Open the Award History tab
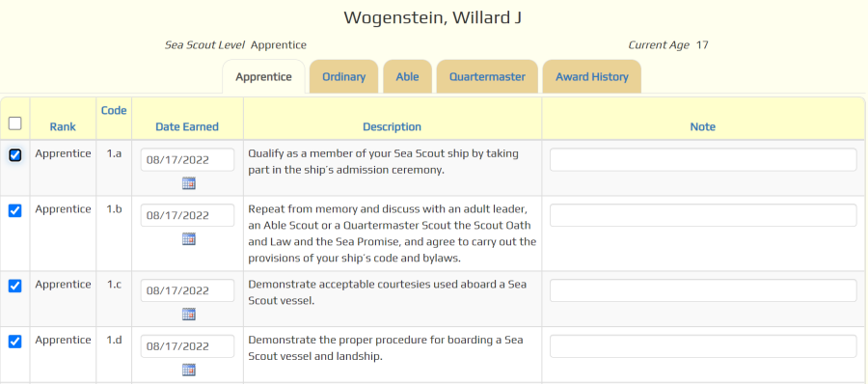The image size is (868, 384). 592,76
